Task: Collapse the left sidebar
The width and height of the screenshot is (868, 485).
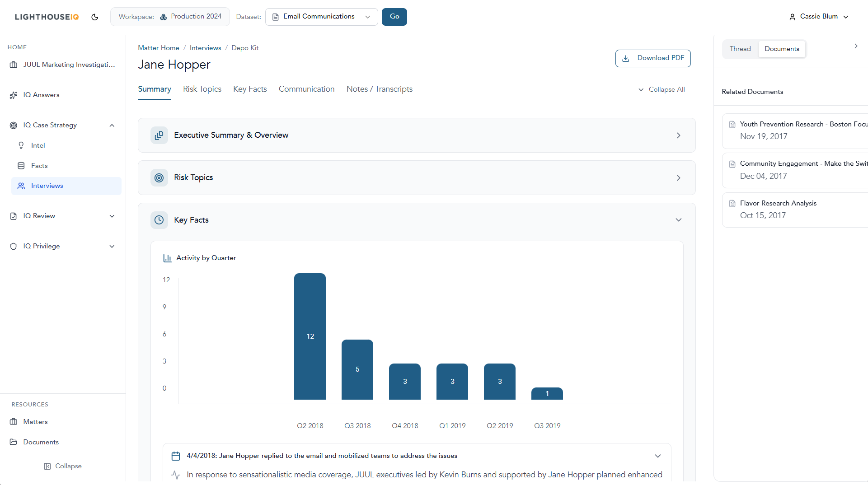Action: click(63, 466)
